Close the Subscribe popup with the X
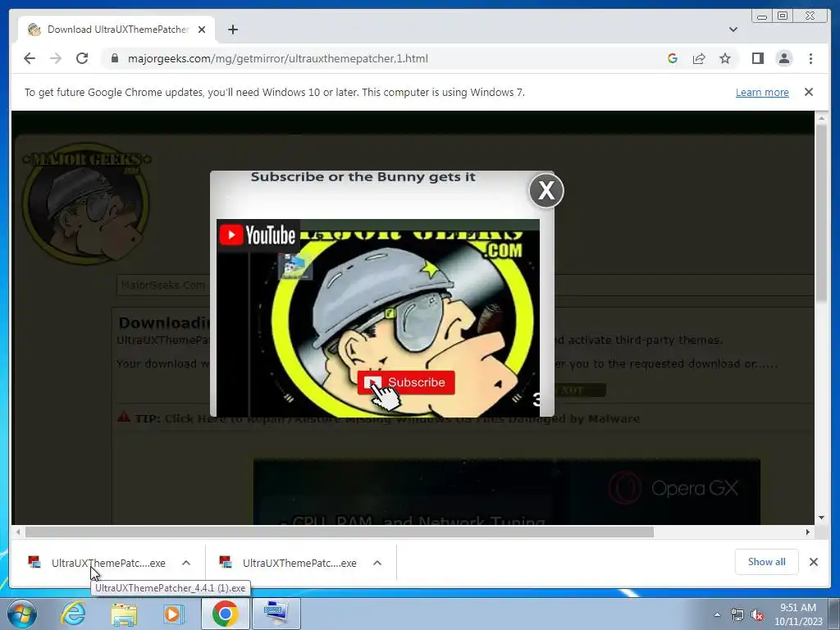This screenshot has width=840, height=630. point(546,190)
